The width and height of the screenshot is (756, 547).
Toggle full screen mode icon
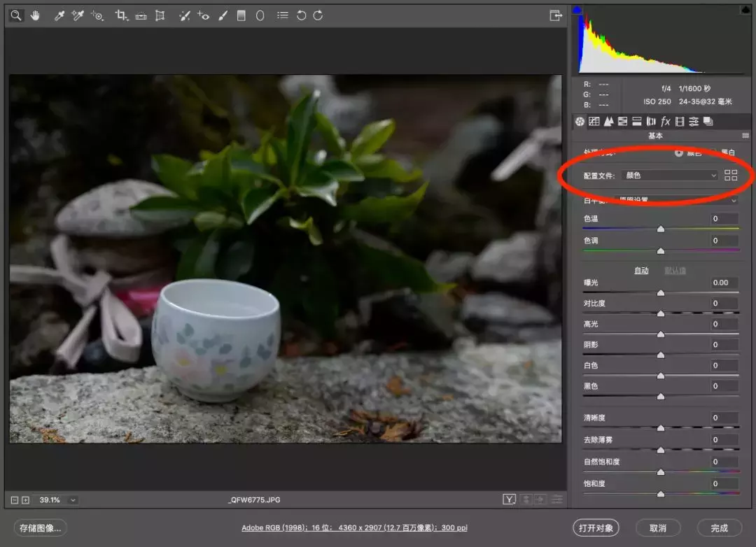pos(556,15)
